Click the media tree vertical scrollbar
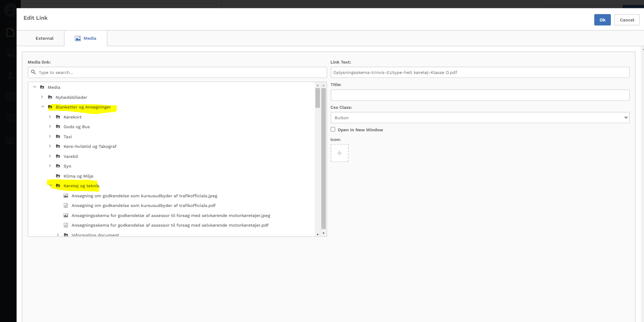The height and width of the screenshot is (322, 644). pos(323,159)
